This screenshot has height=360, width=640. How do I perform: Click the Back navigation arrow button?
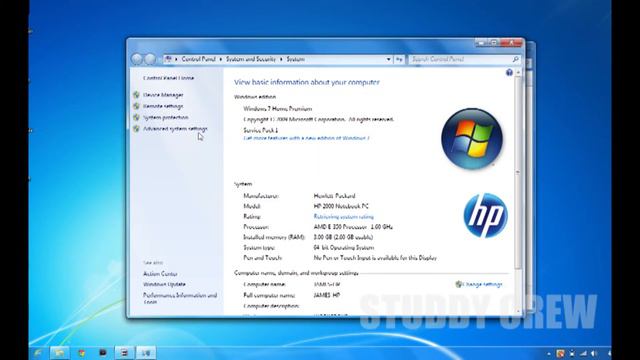click(137, 59)
